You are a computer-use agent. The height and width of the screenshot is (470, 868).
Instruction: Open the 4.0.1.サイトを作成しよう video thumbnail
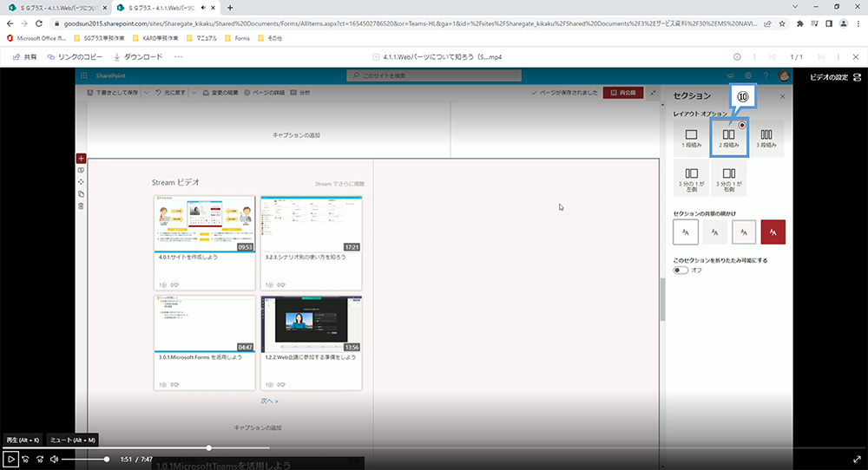click(x=205, y=224)
